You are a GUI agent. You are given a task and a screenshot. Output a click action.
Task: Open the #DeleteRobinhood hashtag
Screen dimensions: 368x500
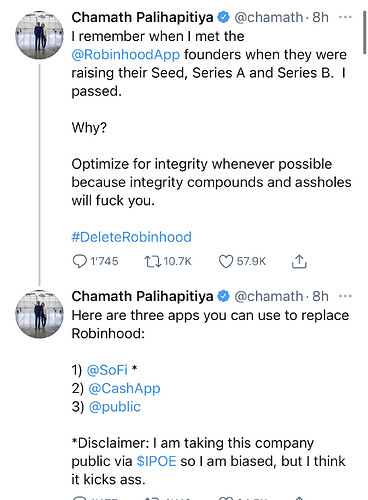pos(132,237)
